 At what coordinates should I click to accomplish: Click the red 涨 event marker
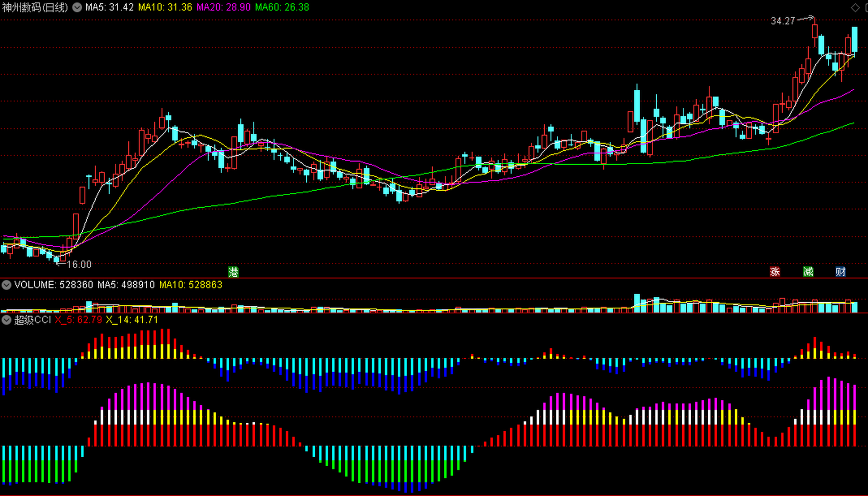775,272
